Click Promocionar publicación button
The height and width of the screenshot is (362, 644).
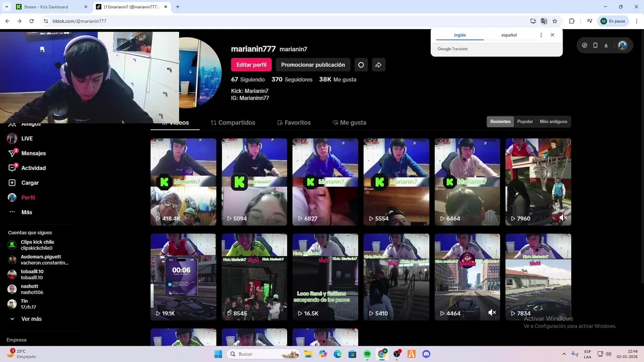tap(313, 65)
